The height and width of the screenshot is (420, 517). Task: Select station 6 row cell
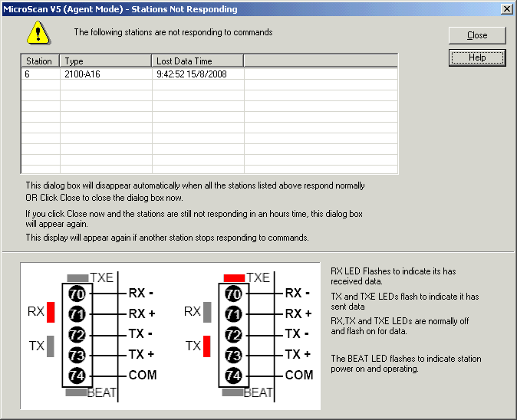point(41,74)
